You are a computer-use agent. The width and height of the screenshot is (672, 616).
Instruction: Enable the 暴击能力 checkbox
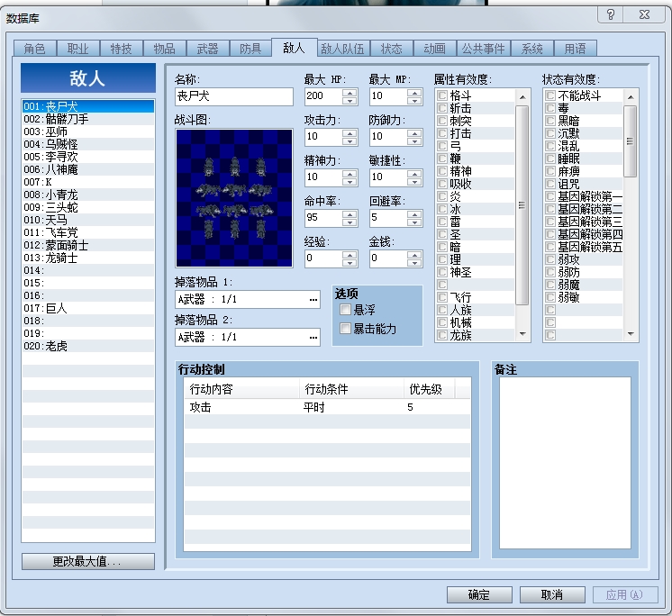coord(345,329)
